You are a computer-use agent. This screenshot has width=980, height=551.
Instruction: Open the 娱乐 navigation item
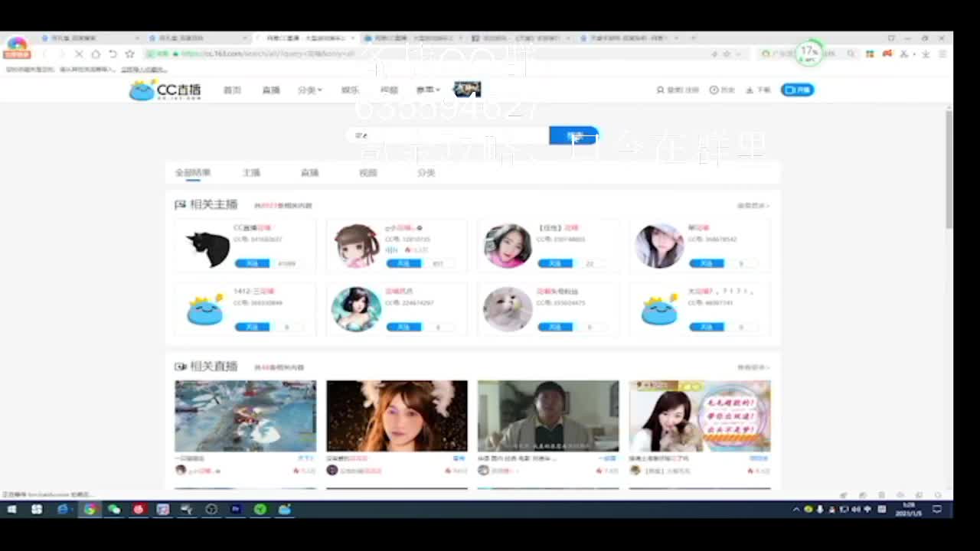(x=350, y=90)
